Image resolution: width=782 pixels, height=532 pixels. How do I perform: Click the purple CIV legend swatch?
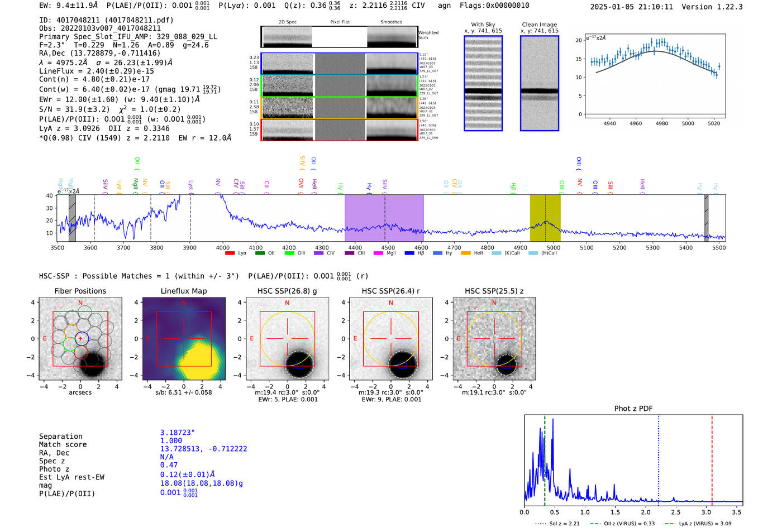click(x=318, y=253)
